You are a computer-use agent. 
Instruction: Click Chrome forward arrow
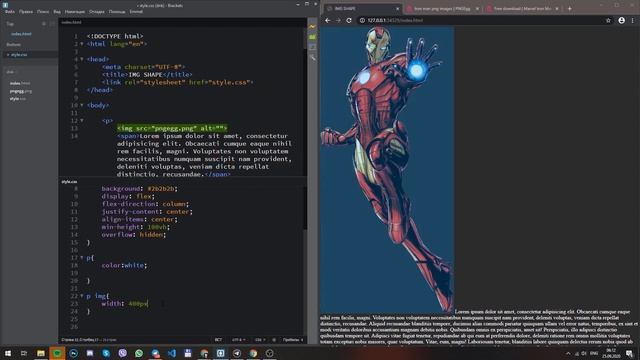338,20
